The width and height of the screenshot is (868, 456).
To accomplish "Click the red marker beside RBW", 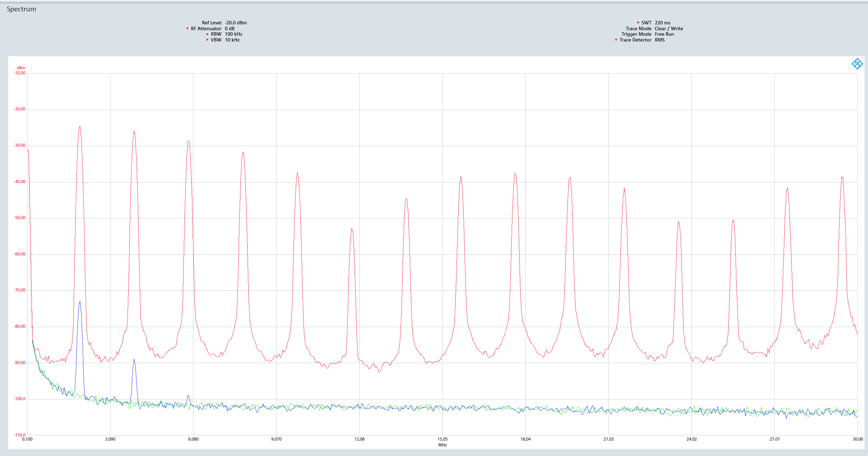I will coord(207,34).
